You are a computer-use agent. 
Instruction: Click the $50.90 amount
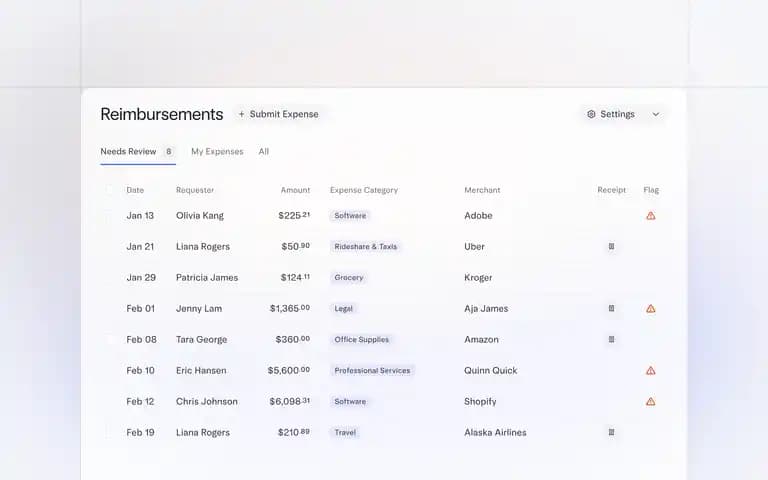[x=295, y=246]
